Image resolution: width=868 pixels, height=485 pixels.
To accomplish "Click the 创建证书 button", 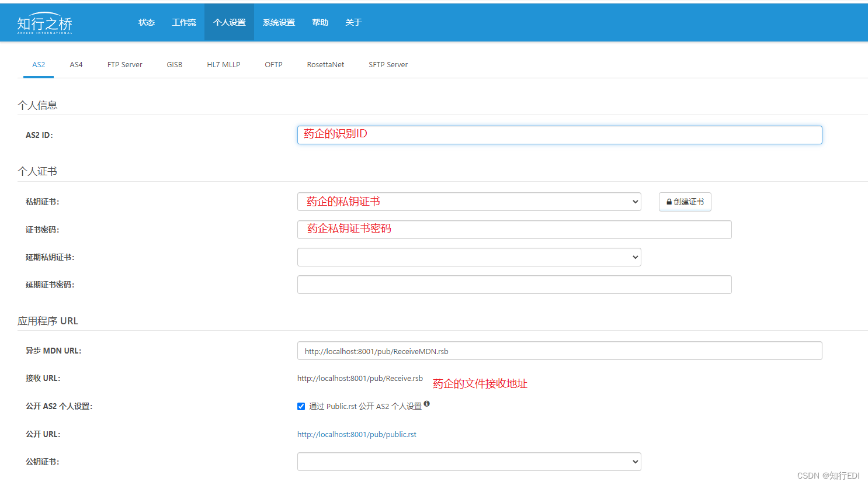I will coord(685,202).
